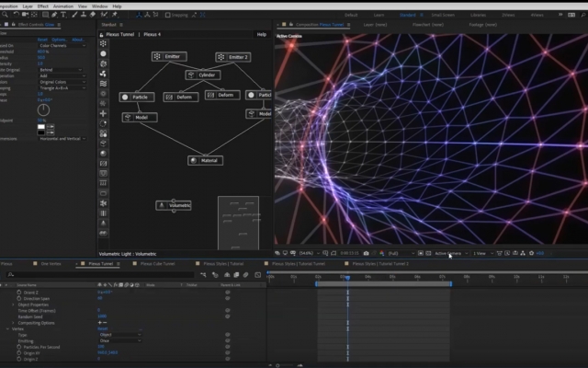Click the Sphere node icon in Stardust toolbar
The image size is (588, 368).
[103, 53]
